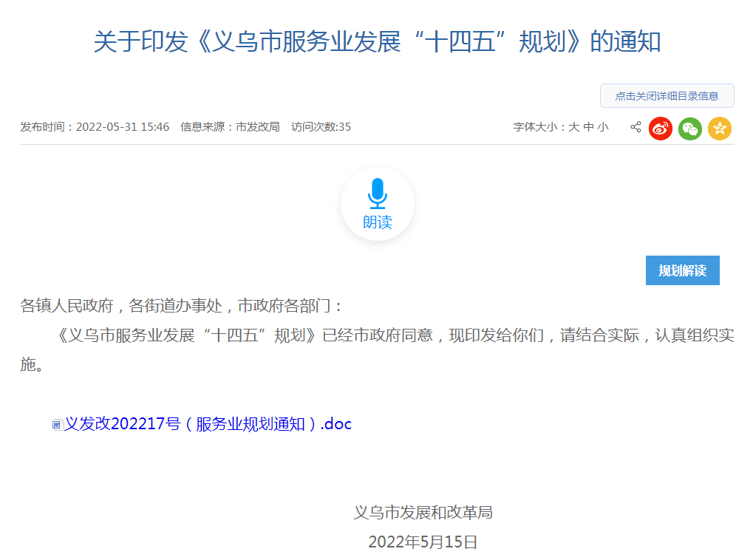Screen dimensions: 753x560
Task: Click the microphone read-aloud icon
Action: pyautogui.click(x=378, y=194)
